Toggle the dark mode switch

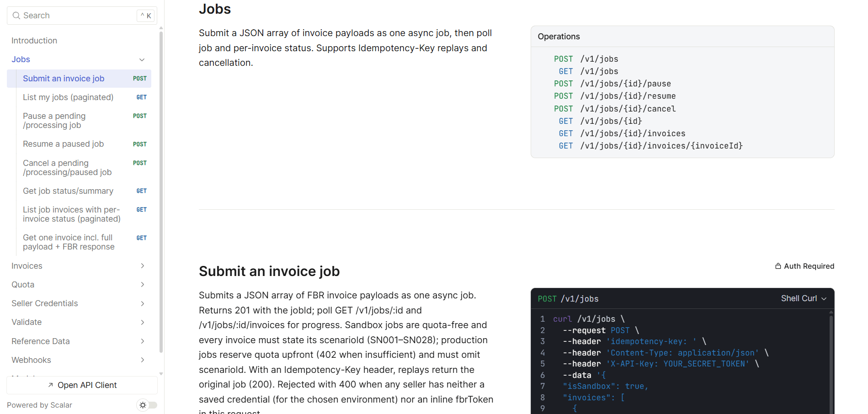148,405
